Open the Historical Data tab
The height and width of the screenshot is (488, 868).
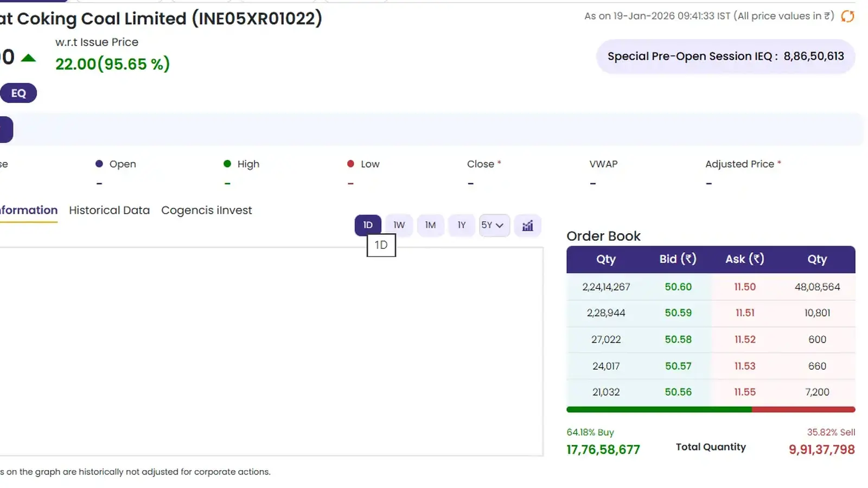[x=109, y=210]
